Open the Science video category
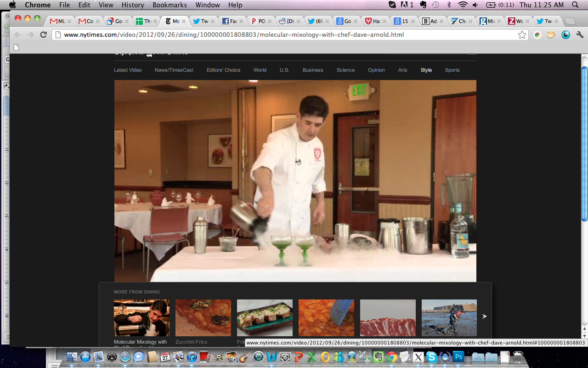Screen dimensions: 588x368 point(345,70)
